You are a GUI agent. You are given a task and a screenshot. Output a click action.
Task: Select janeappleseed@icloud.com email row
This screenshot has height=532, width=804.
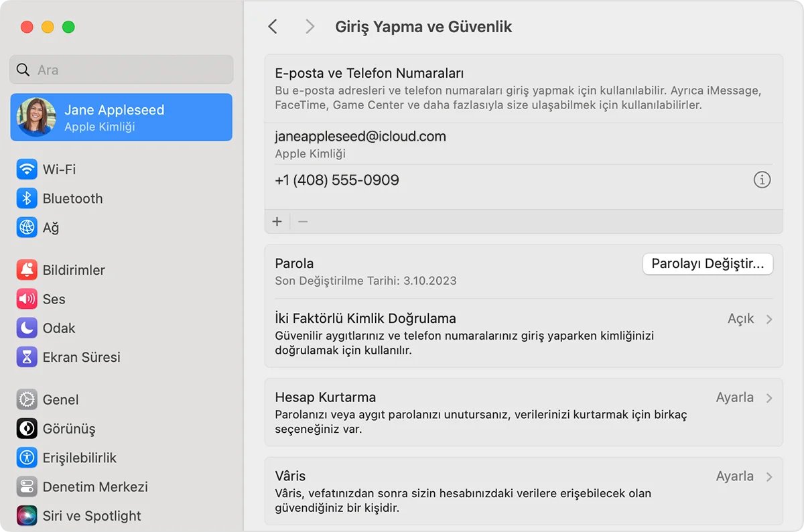coord(523,144)
